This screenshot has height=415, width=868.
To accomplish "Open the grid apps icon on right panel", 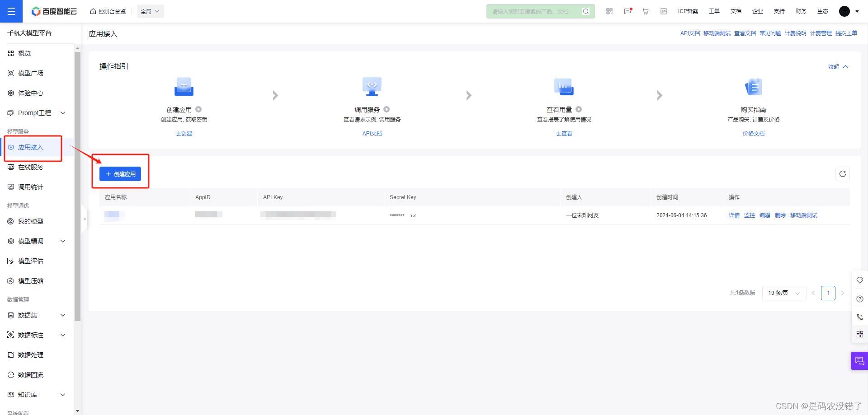I will [860, 334].
